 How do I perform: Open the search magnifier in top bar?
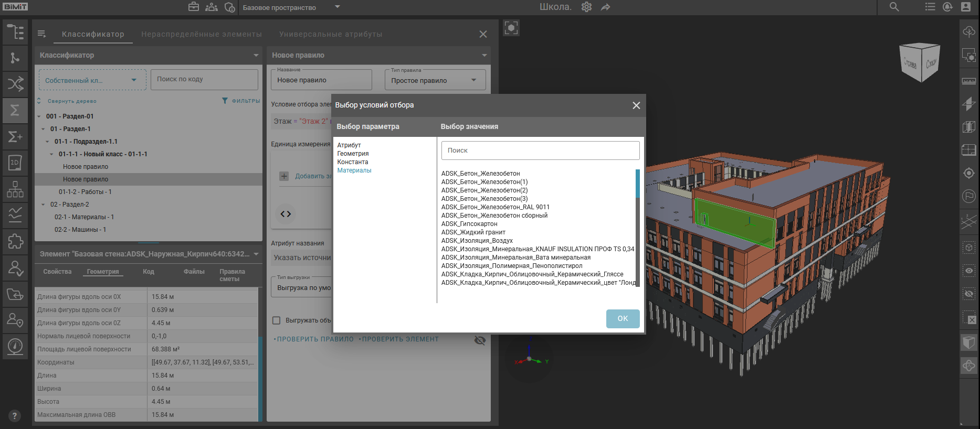pos(894,7)
